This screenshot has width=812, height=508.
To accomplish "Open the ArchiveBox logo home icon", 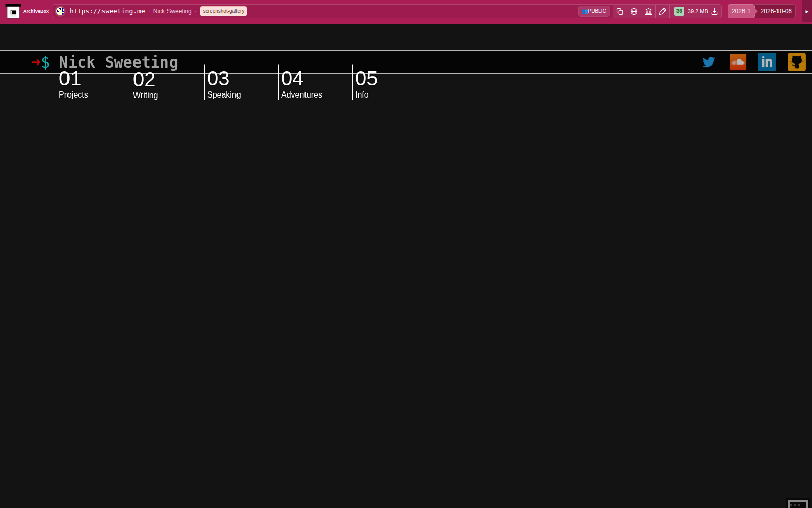I will click(x=13, y=11).
